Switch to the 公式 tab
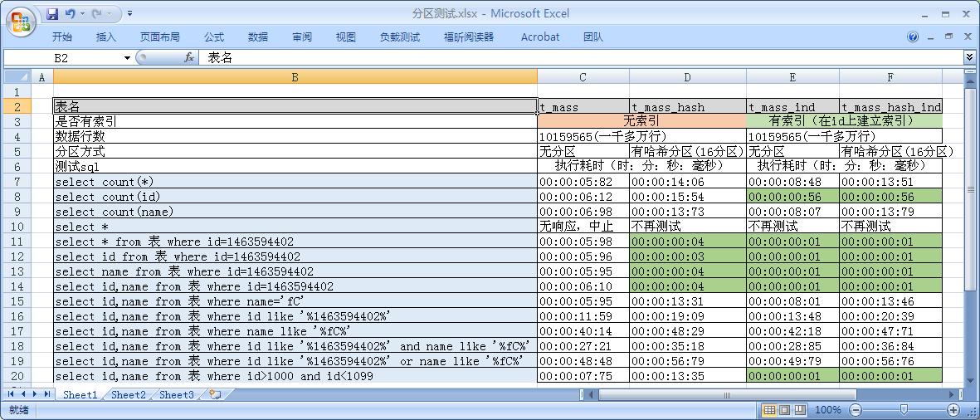The image size is (980, 420). pos(214,37)
